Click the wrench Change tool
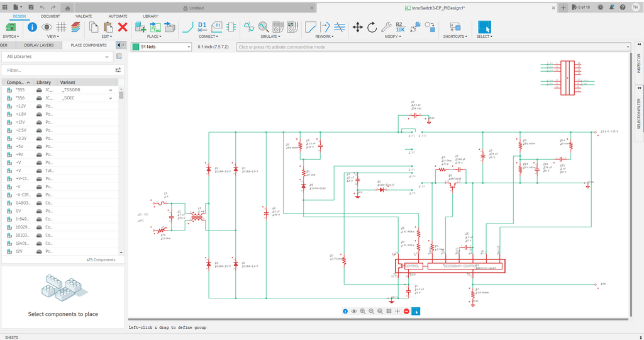The height and width of the screenshot is (340, 644). [x=386, y=27]
